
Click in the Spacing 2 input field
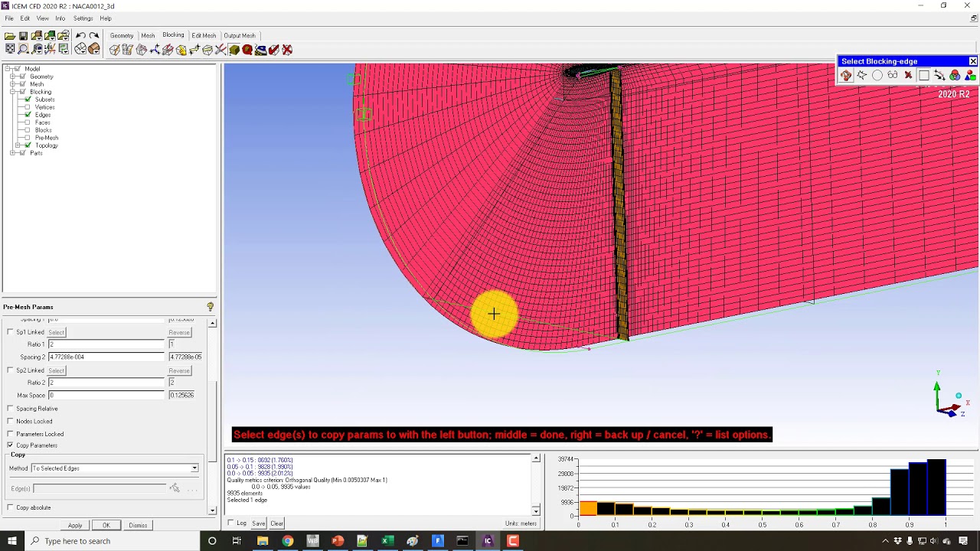(x=106, y=357)
